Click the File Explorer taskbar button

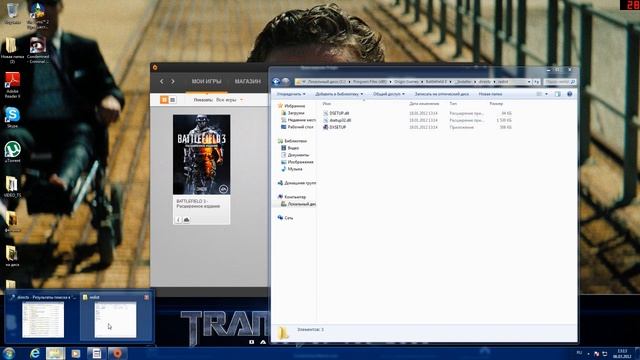pos(55,353)
